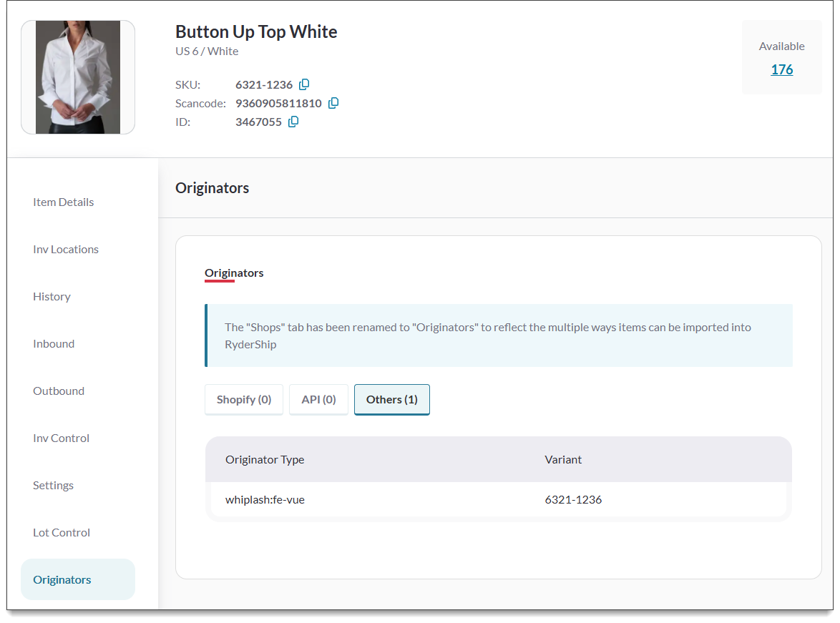Copy the Scancode using its copy icon

[x=333, y=102]
